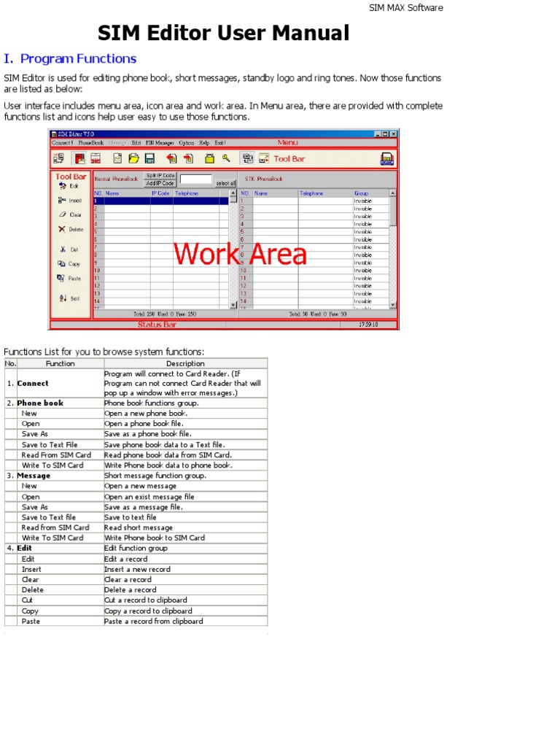
Task: Open the PIN Manager menu
Action: (160, 143)
